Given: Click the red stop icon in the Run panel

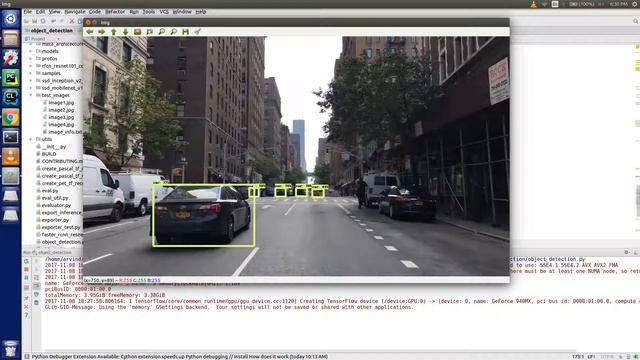Looking at the screenshot, I should 26,269.
